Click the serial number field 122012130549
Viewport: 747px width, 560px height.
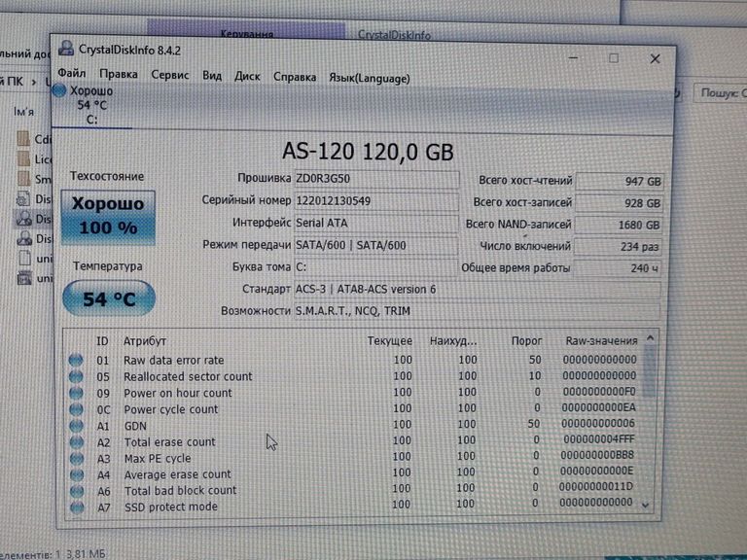(376, 201)
